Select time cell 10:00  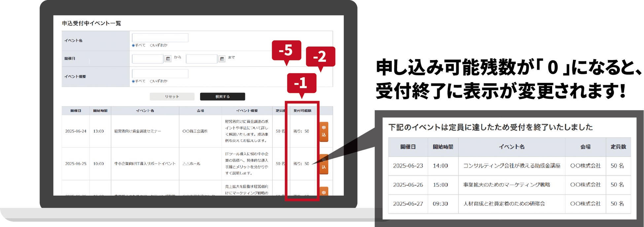point(98,164)
